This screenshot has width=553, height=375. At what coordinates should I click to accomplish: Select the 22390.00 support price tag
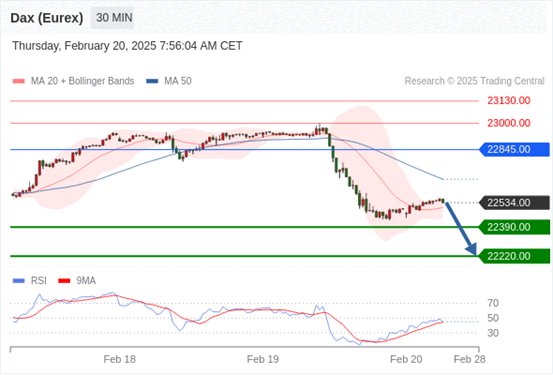coord(514,227)
